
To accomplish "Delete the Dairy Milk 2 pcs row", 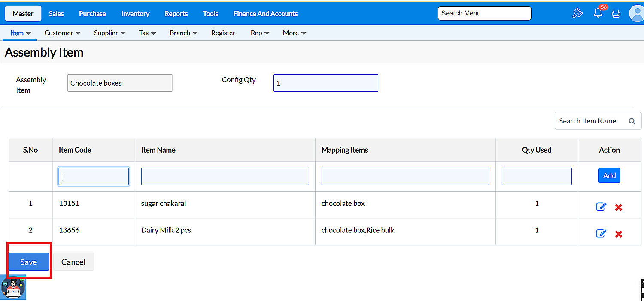I will pyautogui.click(x=618, y=234).
